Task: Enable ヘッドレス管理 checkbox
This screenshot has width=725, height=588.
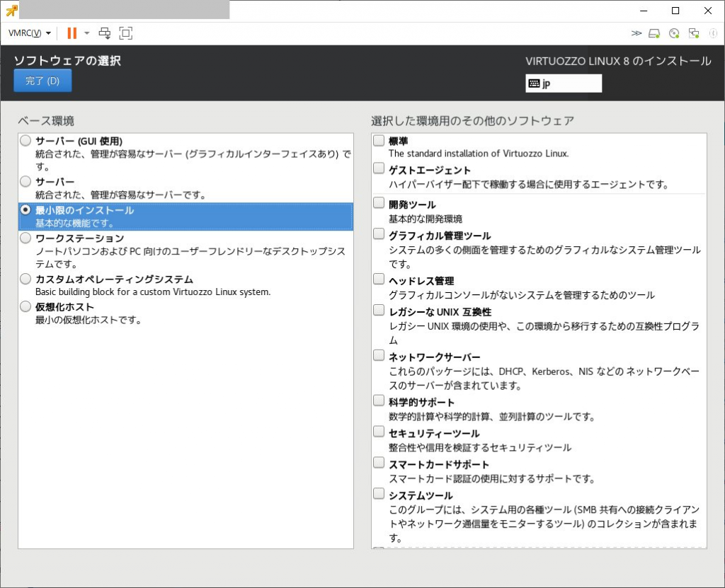Action: pos(379,279)
